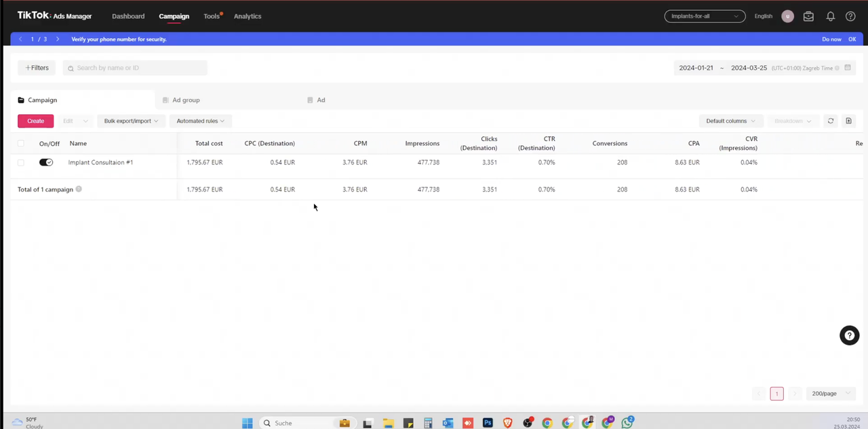Show info tooltip next to total campaigns

[x=79, y=189]
